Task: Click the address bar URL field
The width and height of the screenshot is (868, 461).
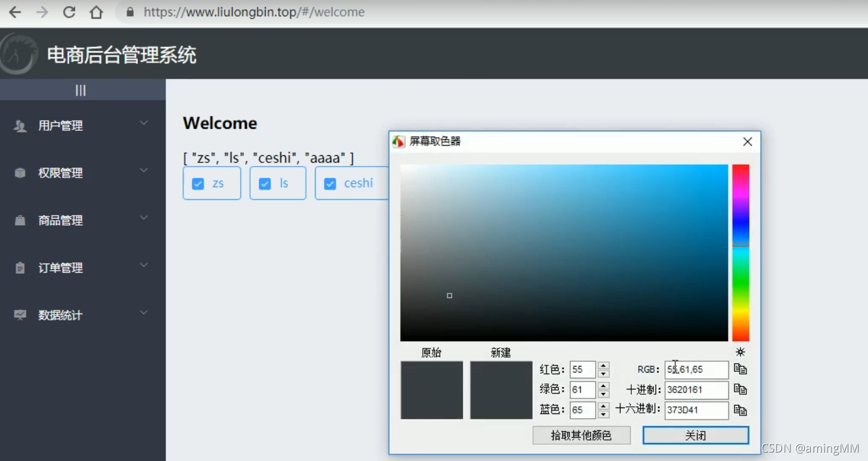Action: (x=254, y=12)
